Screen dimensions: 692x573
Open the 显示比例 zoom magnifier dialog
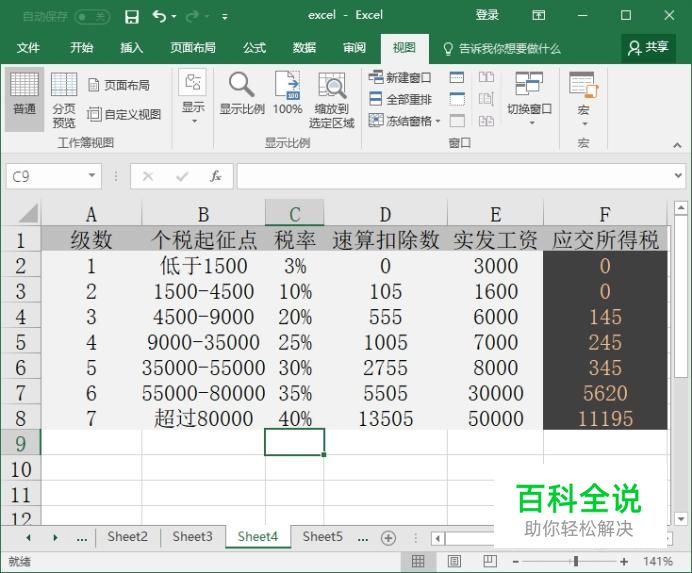coord(242,94)
